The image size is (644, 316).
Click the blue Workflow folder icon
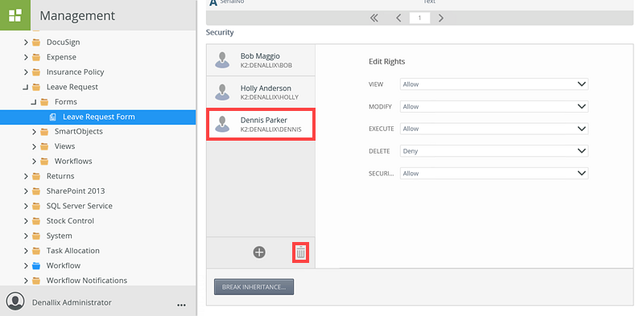click(x=36, y=265)
